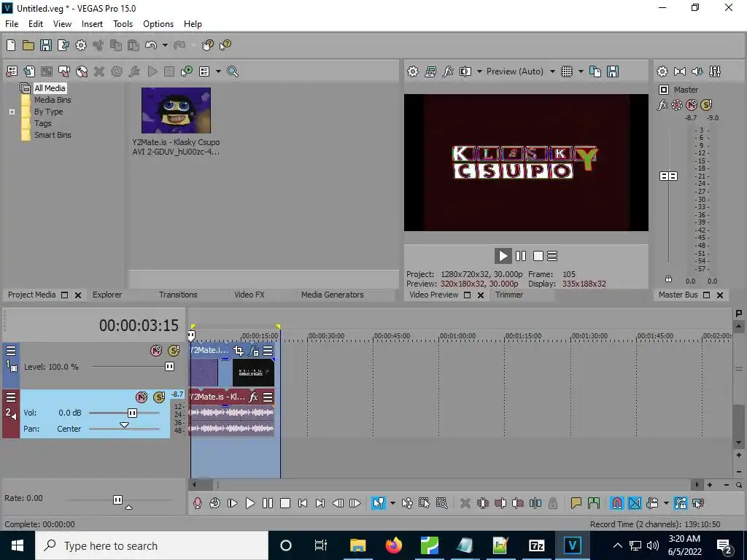Expand the By Type tree node
The width and height of the screenshot is (747, 560).
12,112
